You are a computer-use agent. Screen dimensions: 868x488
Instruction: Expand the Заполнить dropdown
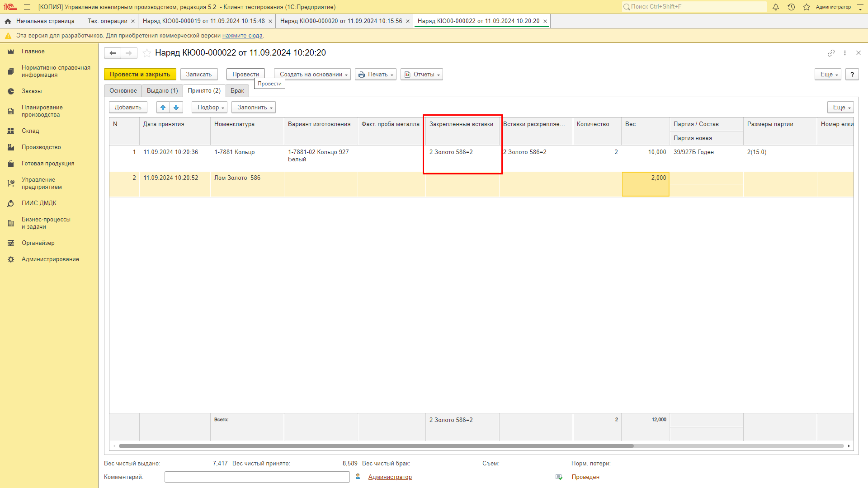254,108
